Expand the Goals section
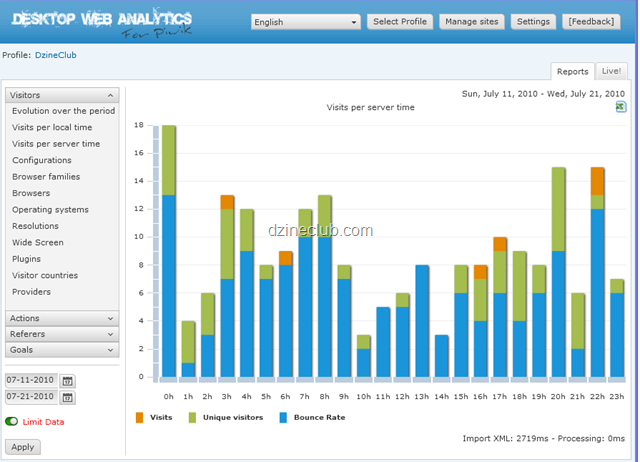Image resolution: width=640 pixels, height=462 pixels. point(62,350)
